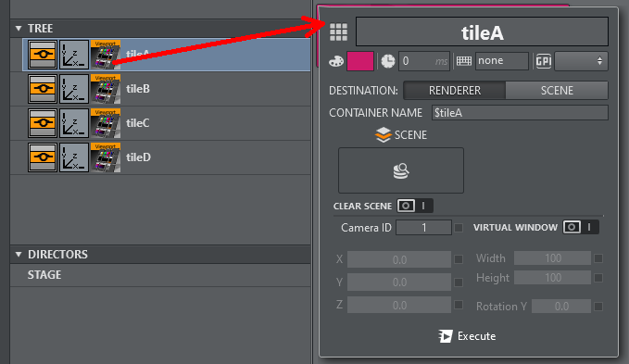
Task: Collapse the DIRECTORS section
Action: coord(19,255)
